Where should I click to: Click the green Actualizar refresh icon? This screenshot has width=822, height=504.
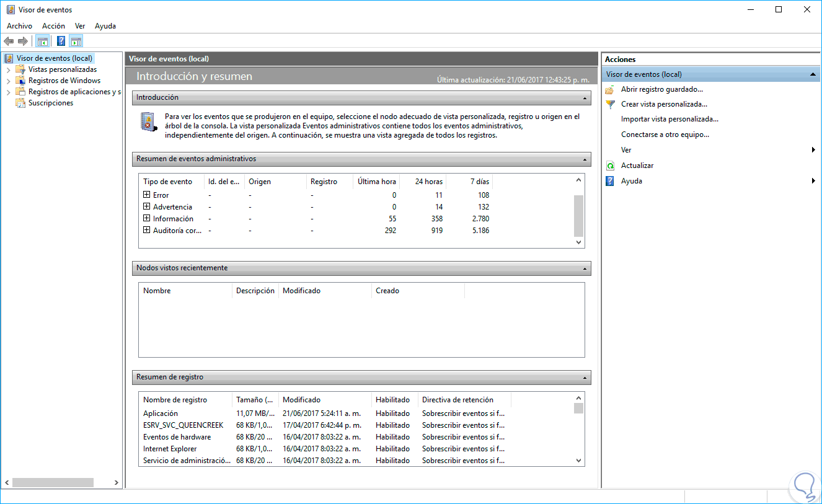[610, 166]
